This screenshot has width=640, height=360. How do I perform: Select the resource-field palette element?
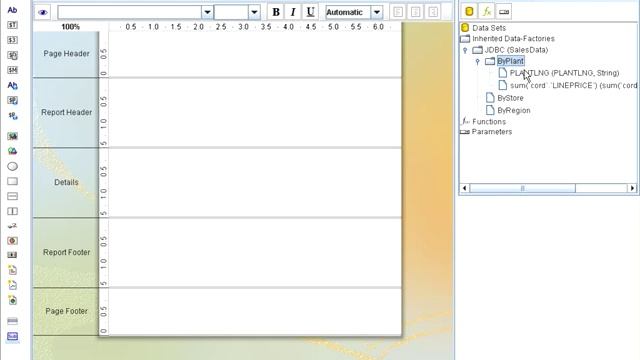12,100
